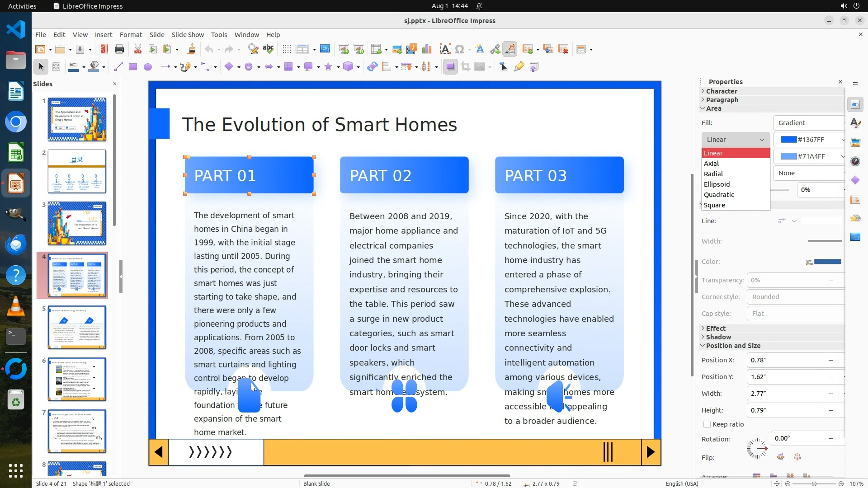Viewport: 868px width, 488px height.
Task: Click the Insert Fontwork text icon
Action: click(480, 49)
